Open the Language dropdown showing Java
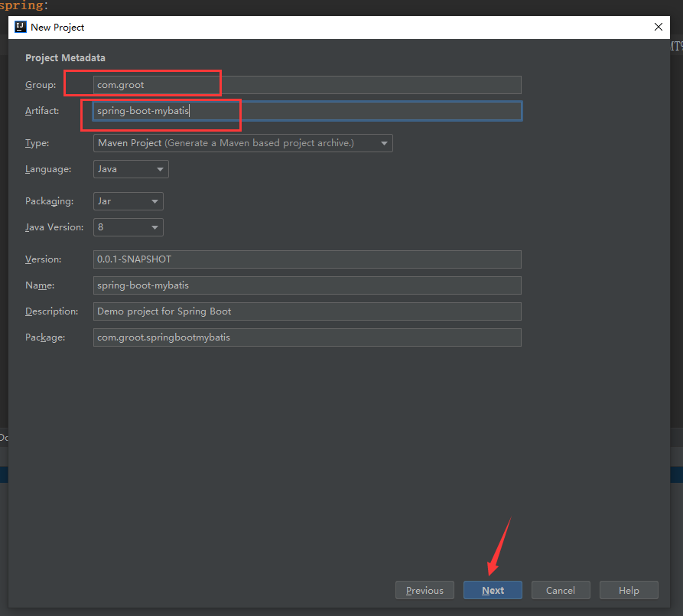683x616 pixels. pos(131,169)
